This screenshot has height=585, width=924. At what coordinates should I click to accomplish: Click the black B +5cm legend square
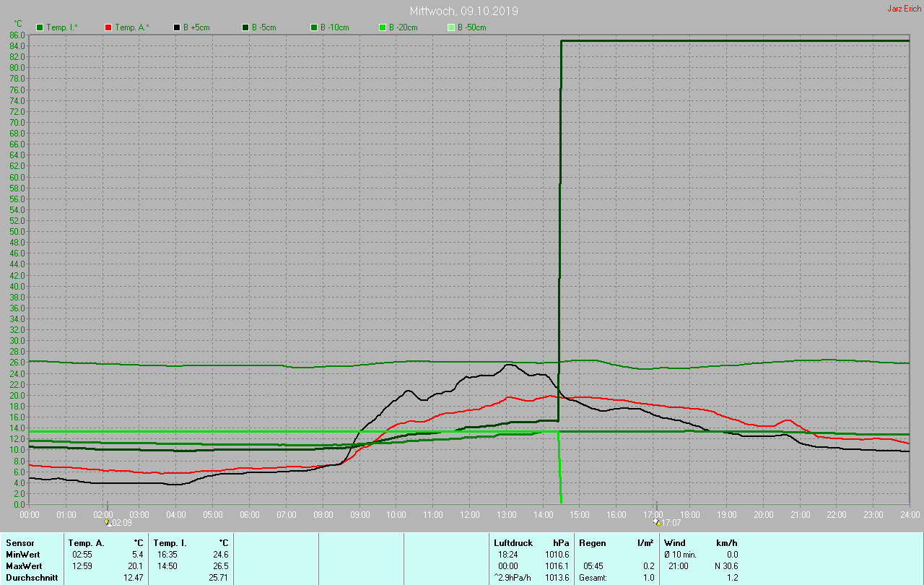177,27
